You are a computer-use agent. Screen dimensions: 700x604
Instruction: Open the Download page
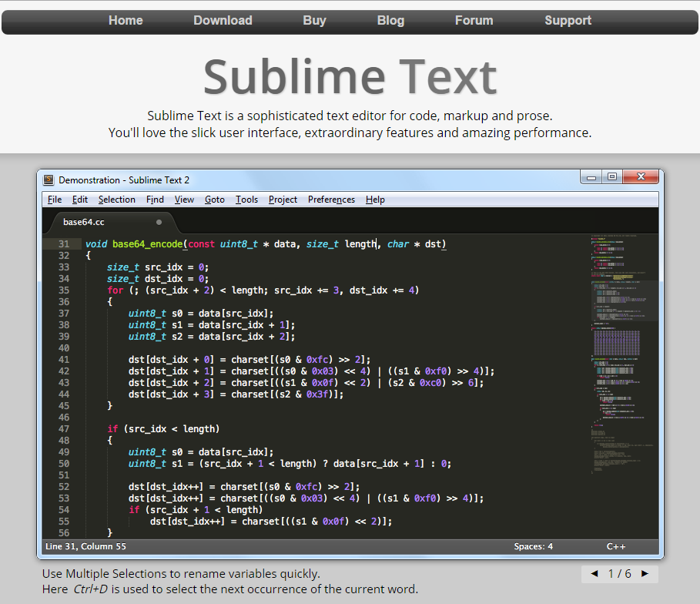point(223,21)
